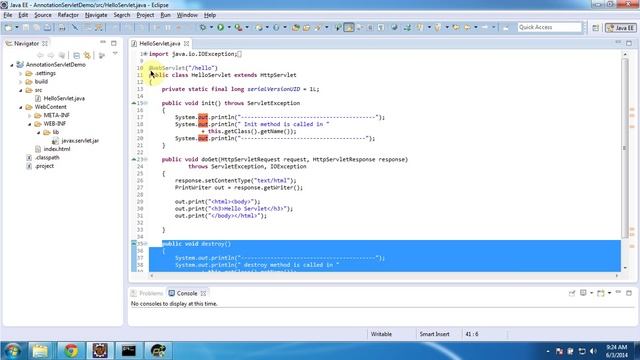Switch to the Problems tab
Image resolution: width=640 pixels, height=360 pixels.
click(x=147, y=293)
